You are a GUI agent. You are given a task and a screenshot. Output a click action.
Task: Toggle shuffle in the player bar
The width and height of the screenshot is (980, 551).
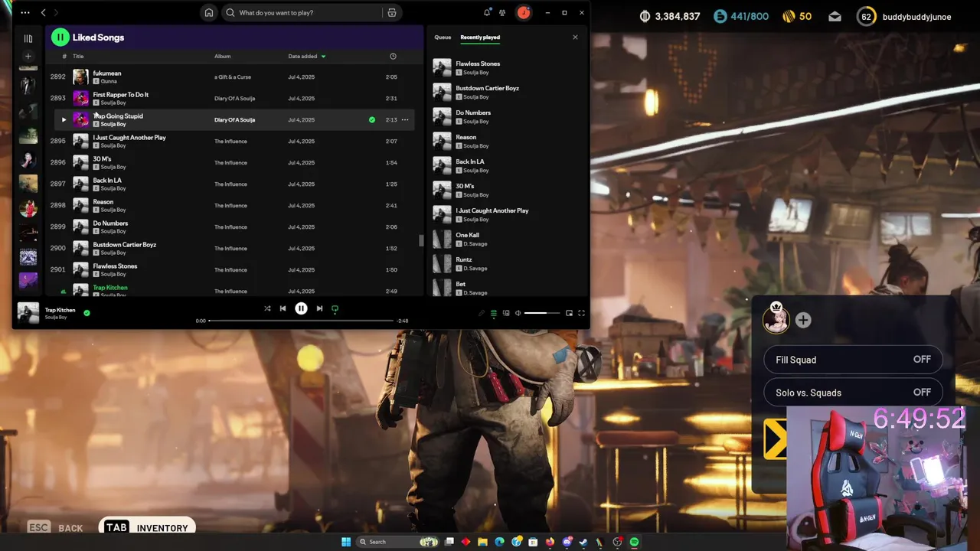pos(267,308)
